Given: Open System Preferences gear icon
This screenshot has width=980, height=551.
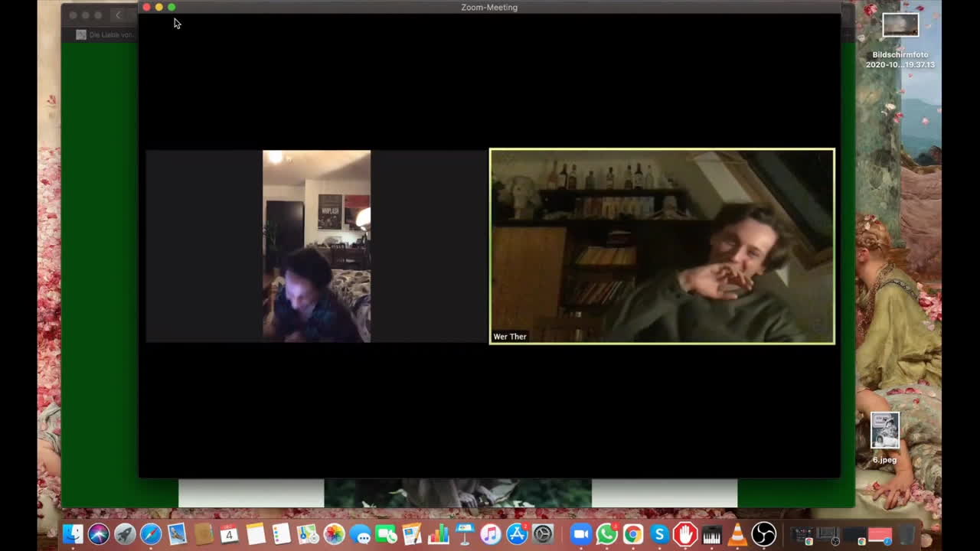Looking at the screenshot, I should [x=543, y=533].
